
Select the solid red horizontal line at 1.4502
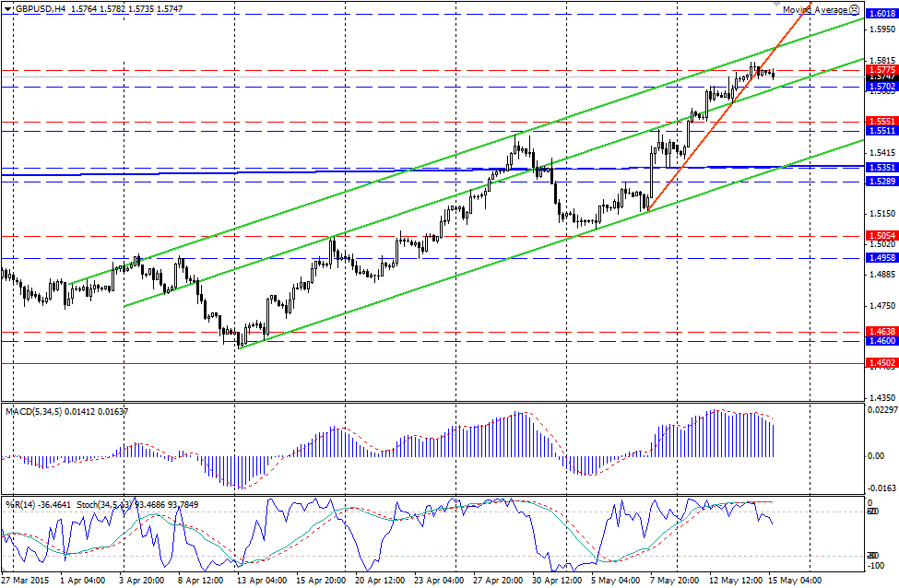click(432, 363)
